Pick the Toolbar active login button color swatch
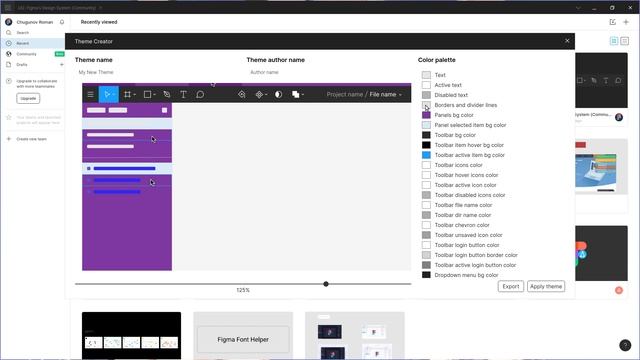This screenshot has height=360, width=640. point(426,265)
